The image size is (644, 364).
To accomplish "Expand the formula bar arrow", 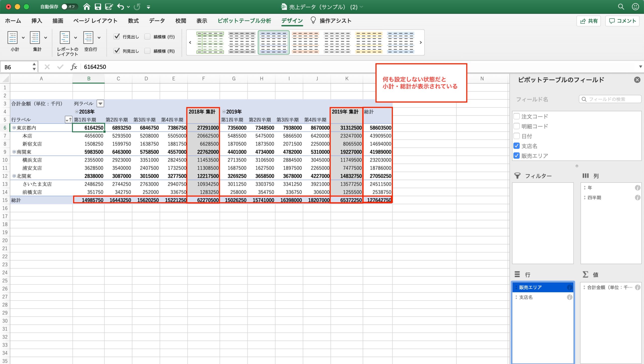I will click(x=640, y=67).
